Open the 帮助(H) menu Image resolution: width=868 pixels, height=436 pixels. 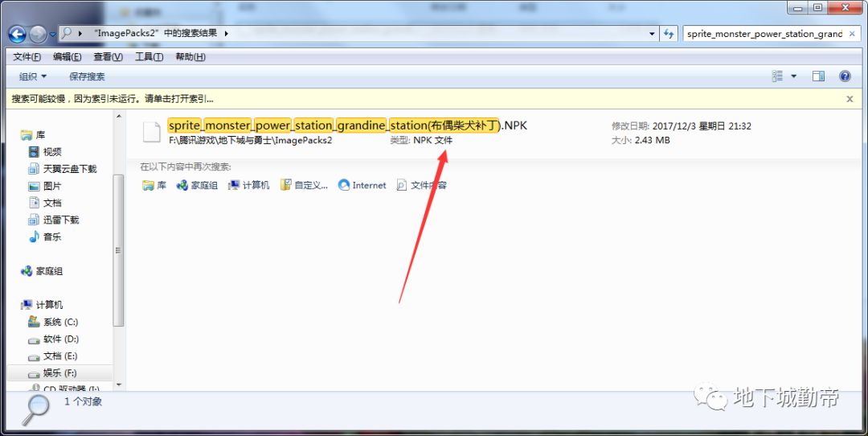pyautogui.click(x=190, y=57)
